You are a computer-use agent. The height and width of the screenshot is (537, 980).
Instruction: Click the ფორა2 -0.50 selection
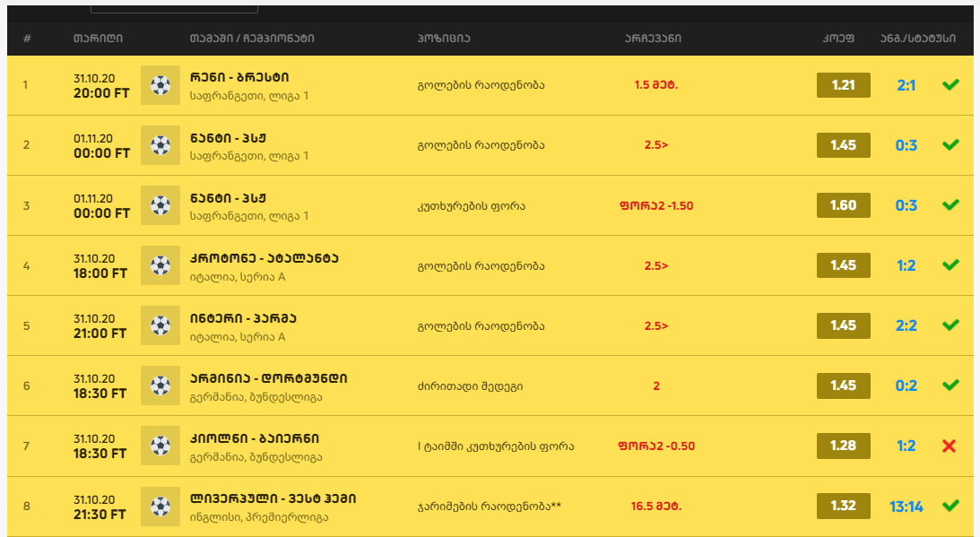coord(656,446)
